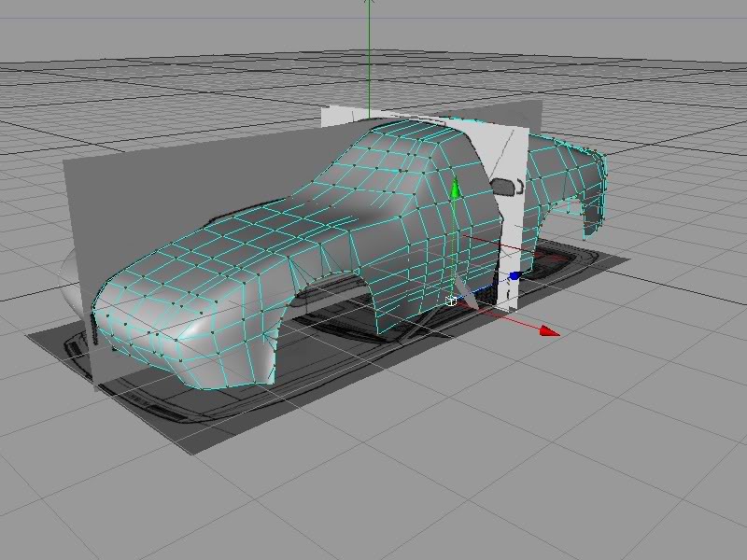Click the red X-axis arrow of the gizmo

pyautogui.click(x=550, y=331)
